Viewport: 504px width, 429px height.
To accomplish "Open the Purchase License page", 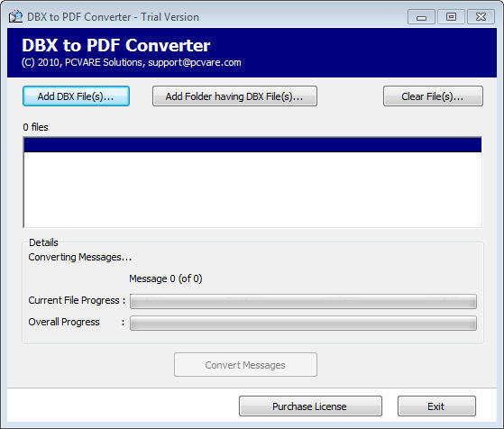I will pos(310,406).
